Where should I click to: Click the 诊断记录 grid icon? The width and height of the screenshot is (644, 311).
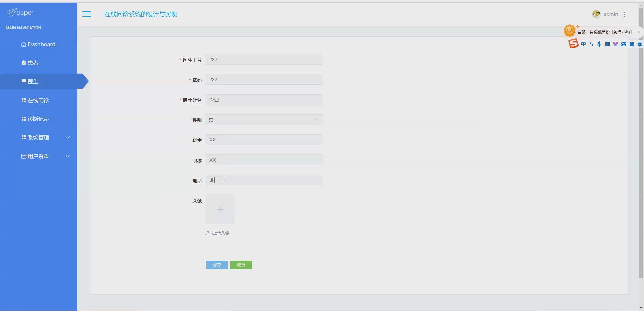click(23, 119)
